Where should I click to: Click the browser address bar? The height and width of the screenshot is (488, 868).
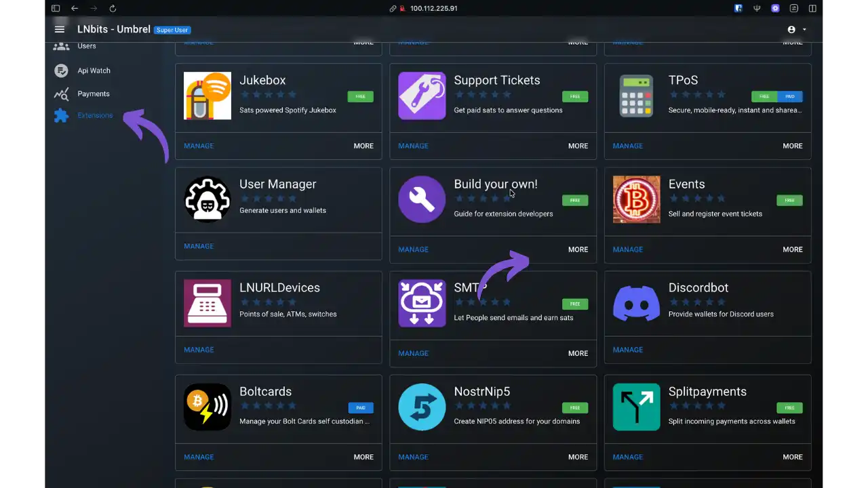pyautogui.click(x=433, y=8)
